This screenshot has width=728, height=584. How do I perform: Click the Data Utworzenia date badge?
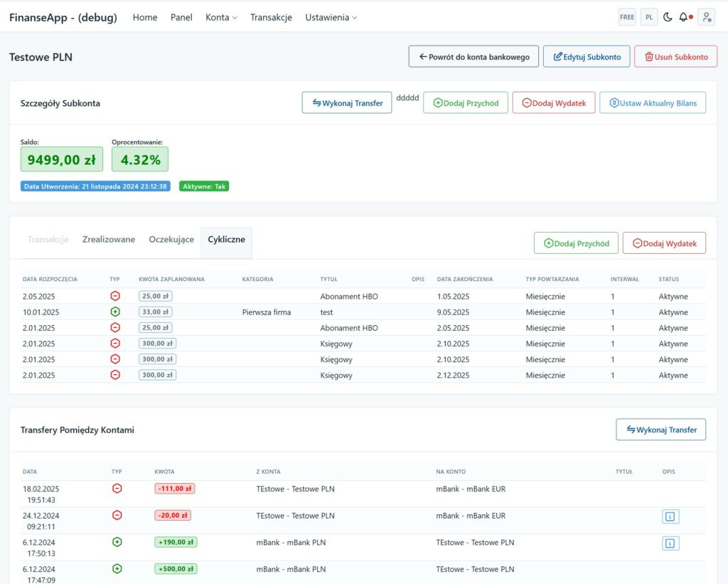(95, 186)
